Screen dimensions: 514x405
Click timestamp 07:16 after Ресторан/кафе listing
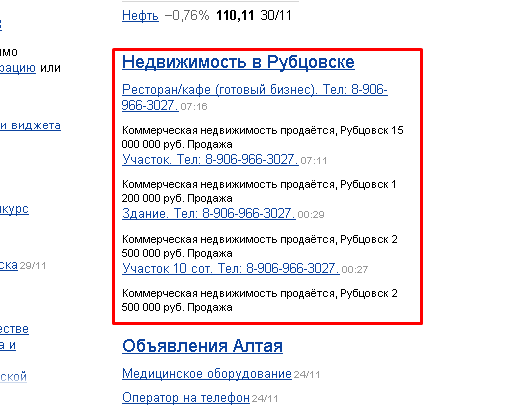coord(194,107)
